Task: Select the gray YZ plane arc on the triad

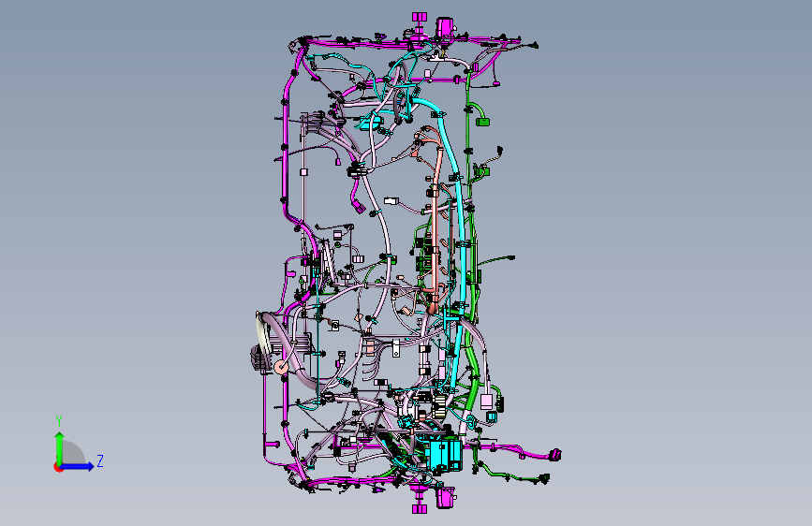Action: coord(73,453)
